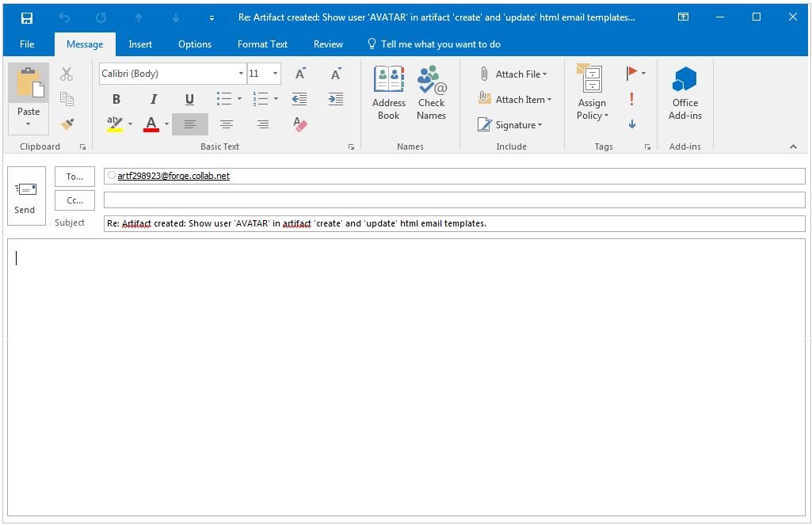The image size is (812, 525).
Task: Mark message as Low Importance
Action: 632,124
